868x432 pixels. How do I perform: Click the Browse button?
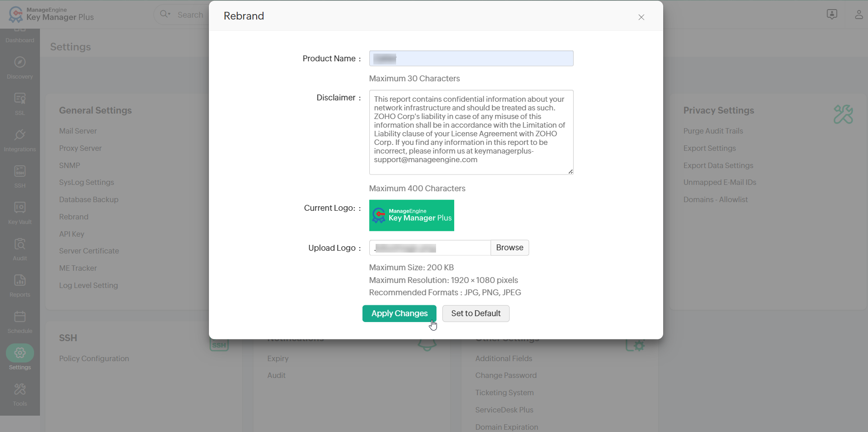[x=510, y=248]
